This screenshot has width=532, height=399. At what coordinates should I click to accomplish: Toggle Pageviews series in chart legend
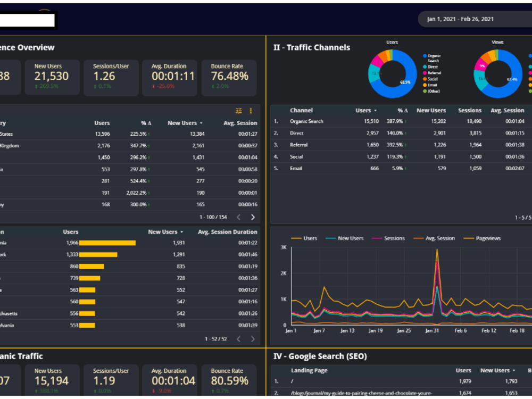pyautogui.click(x=482, y=238)
